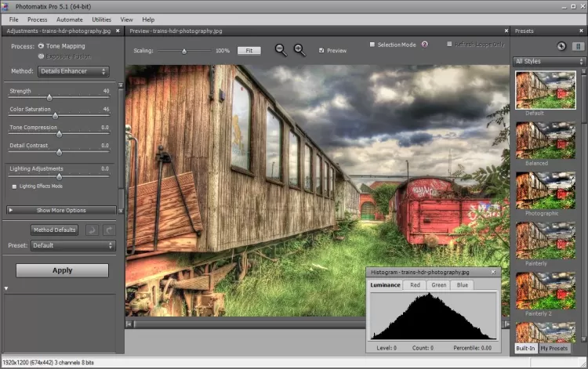
Task: Enable the Lighting Effects Mode checkbox
Action: coord(14,186)
